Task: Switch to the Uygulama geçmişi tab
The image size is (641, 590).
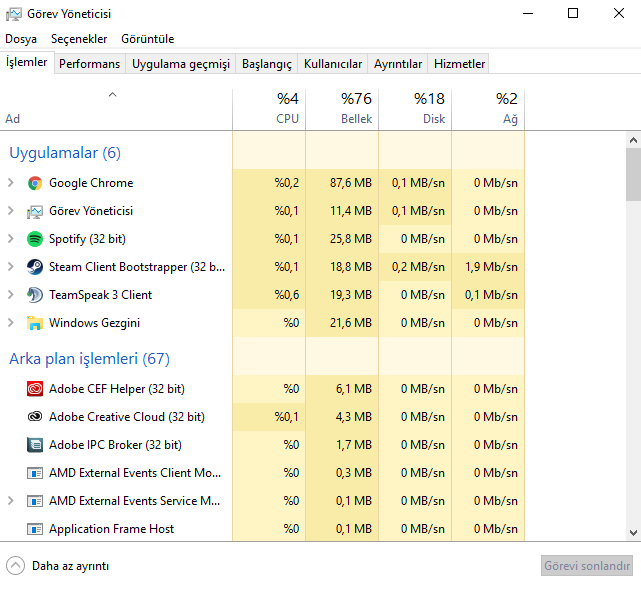Action: [181, 64]
